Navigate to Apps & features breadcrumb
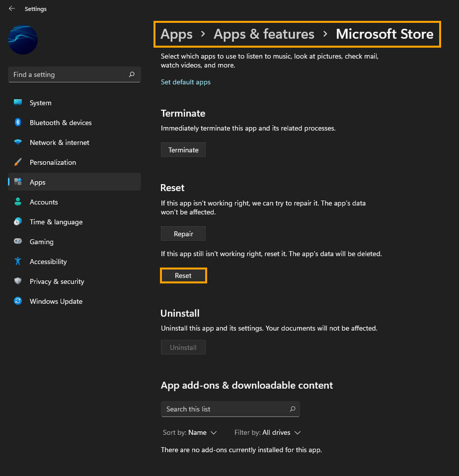The height and width of the screenshot is (476, 459). (264, 34)
